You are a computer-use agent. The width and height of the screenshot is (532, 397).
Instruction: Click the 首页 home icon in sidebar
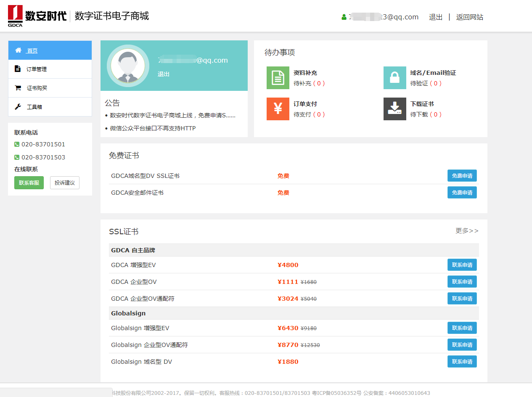[x=19, y=50]
